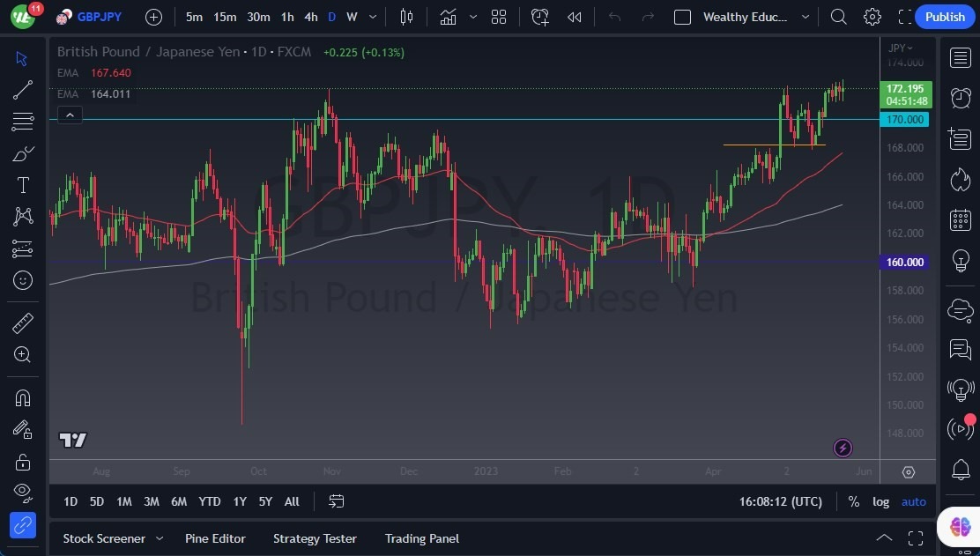Open the Watchlist panel
Image resolution: width=980 pixels, height=556 pixels.
pos(960,57)
